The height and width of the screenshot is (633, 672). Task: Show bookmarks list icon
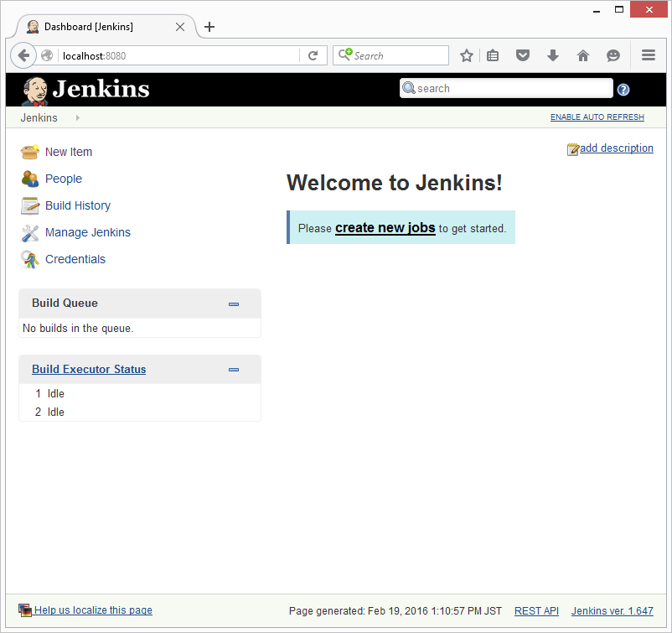[493, 55]
